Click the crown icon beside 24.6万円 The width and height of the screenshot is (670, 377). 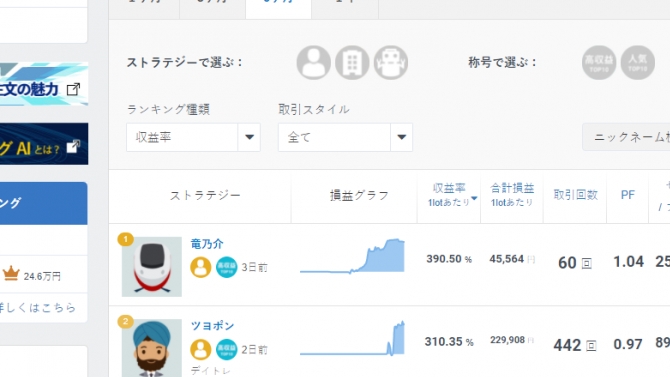pos(11,274)
